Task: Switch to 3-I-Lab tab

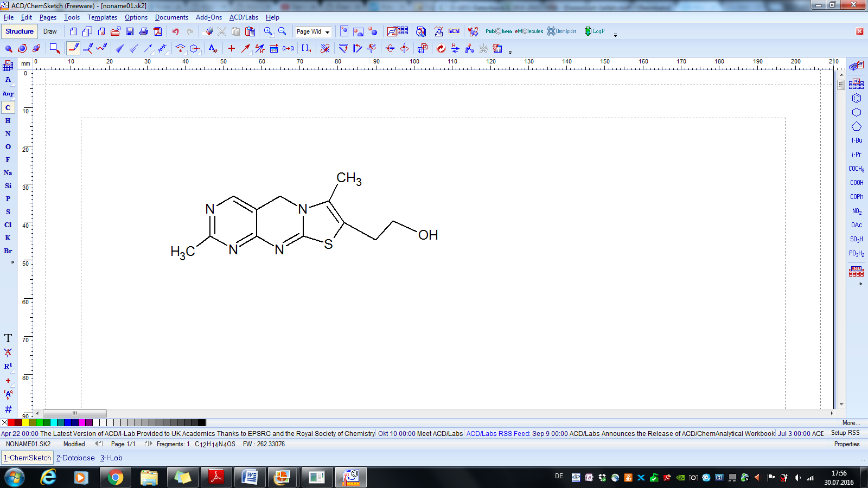Action: click(x=111, y=458)
